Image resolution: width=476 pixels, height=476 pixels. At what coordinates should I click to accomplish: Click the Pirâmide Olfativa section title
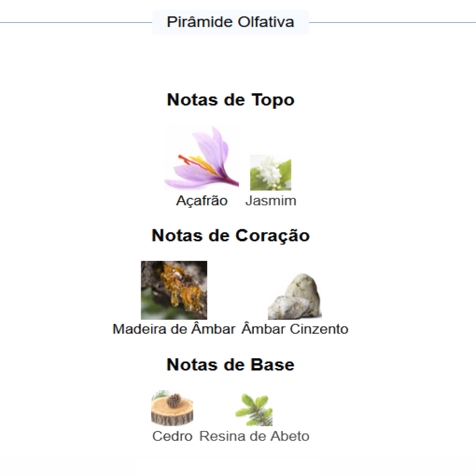[231, 22]
